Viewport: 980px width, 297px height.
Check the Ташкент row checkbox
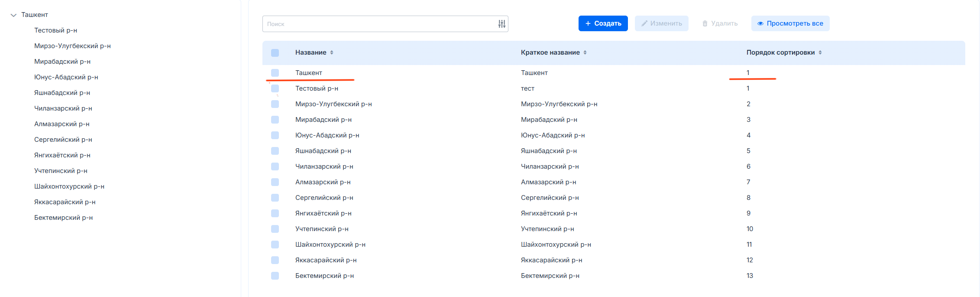point(275,73)
